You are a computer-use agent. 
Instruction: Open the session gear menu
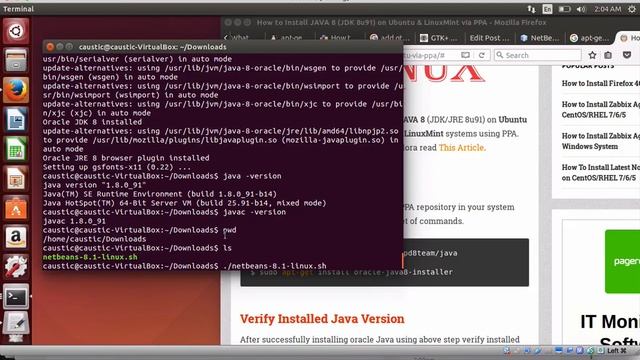pos(632,9)
